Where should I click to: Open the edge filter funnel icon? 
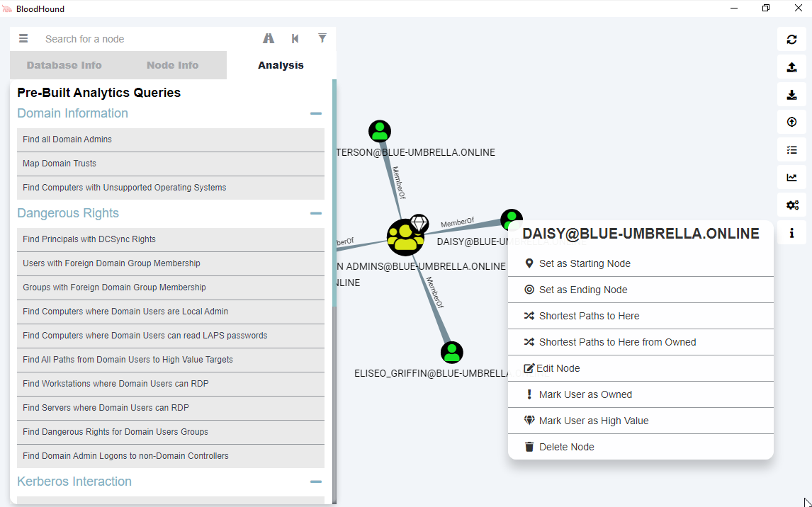(322, 38)
